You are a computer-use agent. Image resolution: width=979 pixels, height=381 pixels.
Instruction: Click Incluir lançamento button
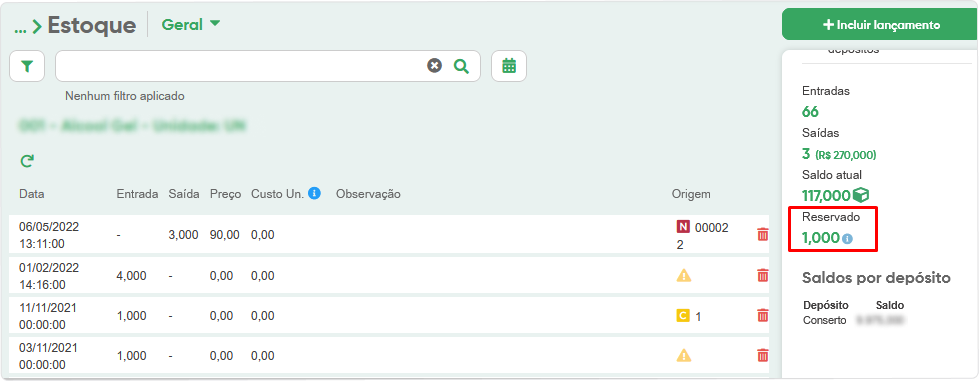pos(880,25)
